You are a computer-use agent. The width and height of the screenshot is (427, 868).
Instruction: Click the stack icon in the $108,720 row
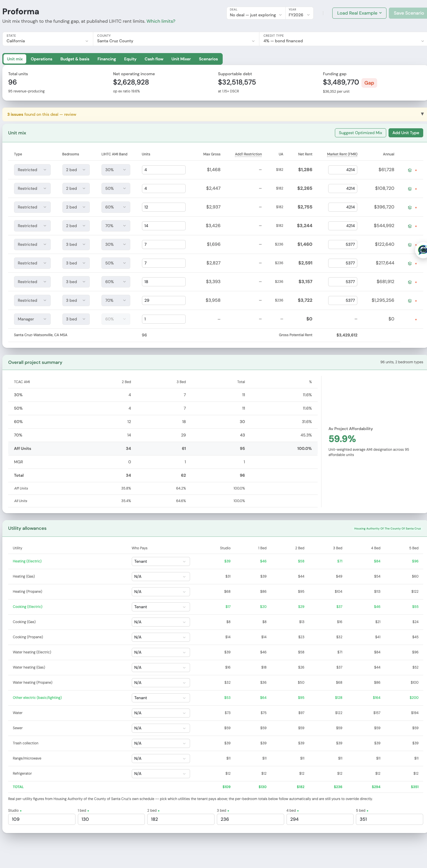pos(410,189)
